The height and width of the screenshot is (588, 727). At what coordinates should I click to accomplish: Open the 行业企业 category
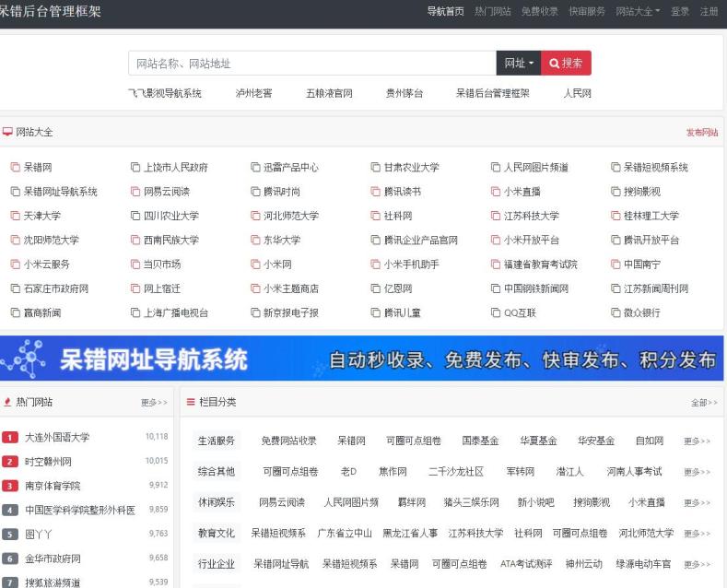coord(217,564)
